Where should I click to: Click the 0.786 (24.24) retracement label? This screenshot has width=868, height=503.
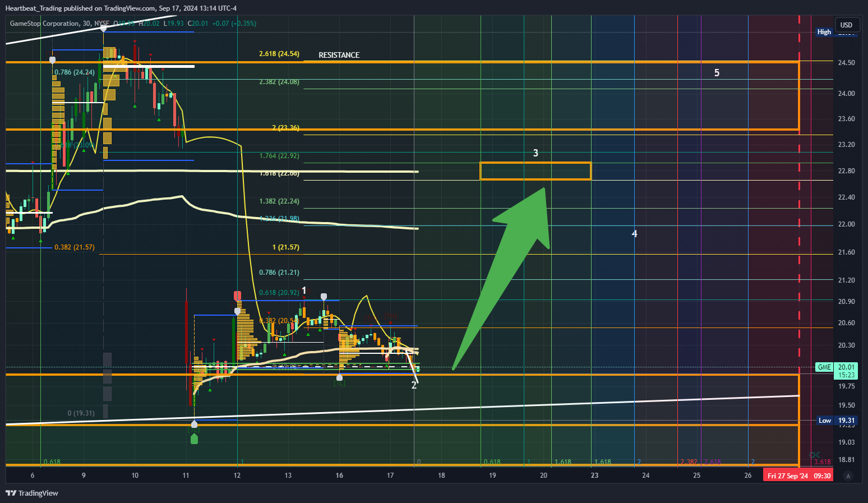[x=75, y=72]
